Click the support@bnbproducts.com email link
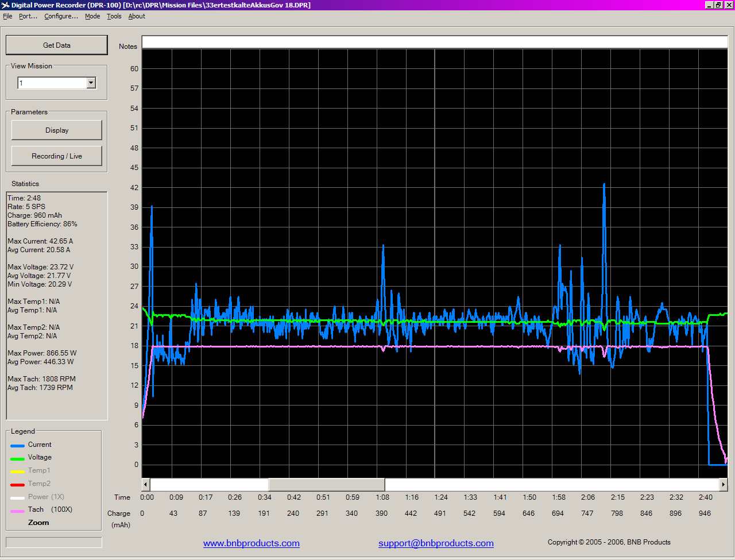735x560 pixels. tap(436, 543)
